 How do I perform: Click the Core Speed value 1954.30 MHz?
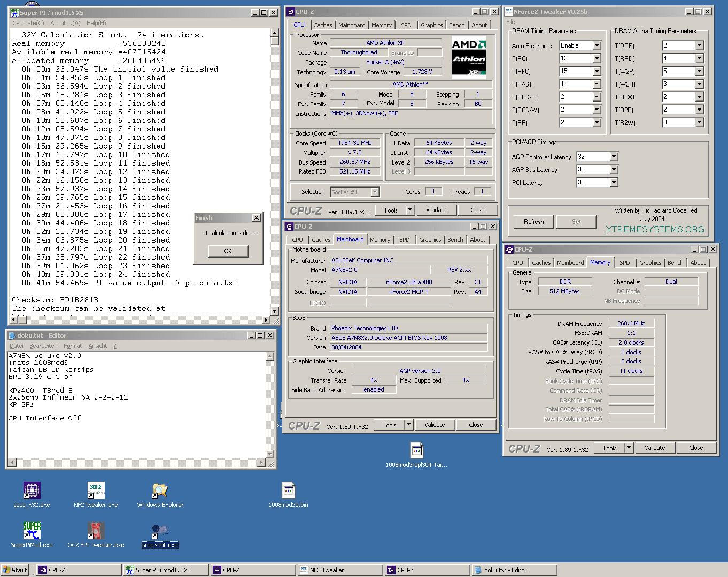pyautogui.click(x=355, y=143)
